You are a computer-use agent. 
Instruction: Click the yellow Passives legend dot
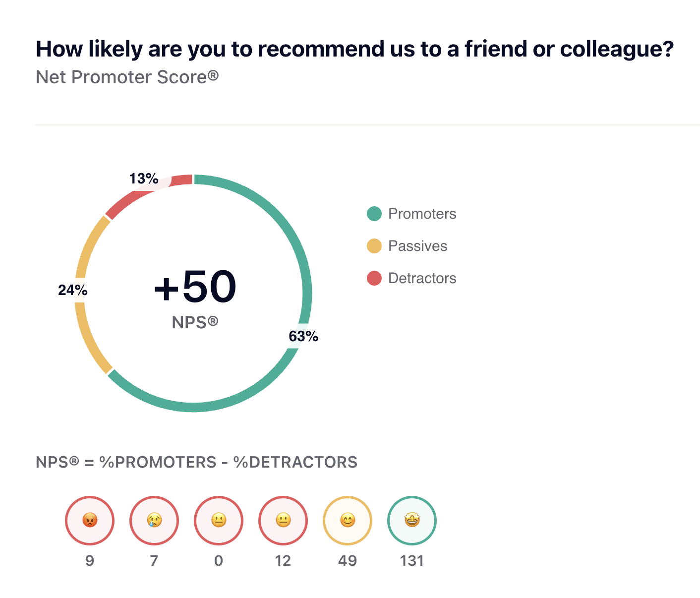click(x=374, y=246)
